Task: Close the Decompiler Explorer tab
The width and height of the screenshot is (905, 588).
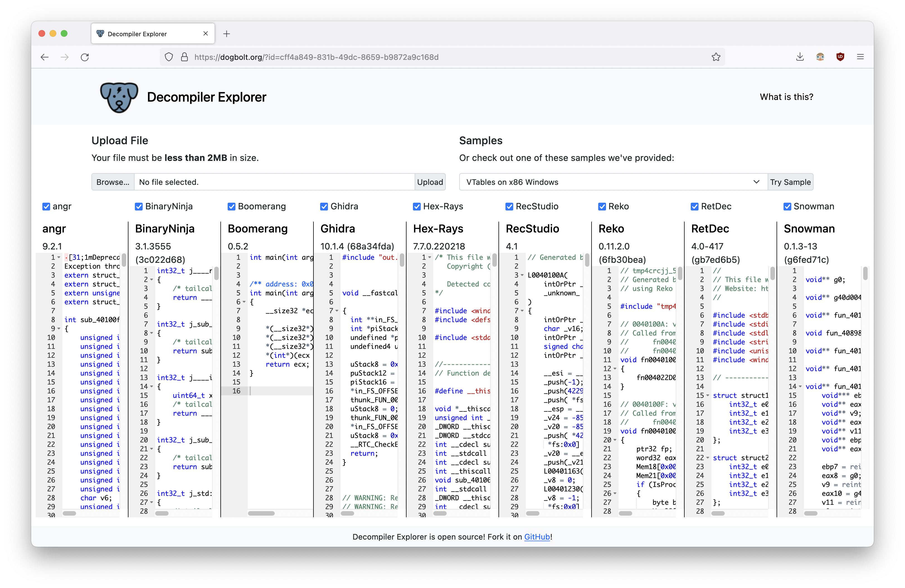Action: pyautogui.click(x=206, y=33)
